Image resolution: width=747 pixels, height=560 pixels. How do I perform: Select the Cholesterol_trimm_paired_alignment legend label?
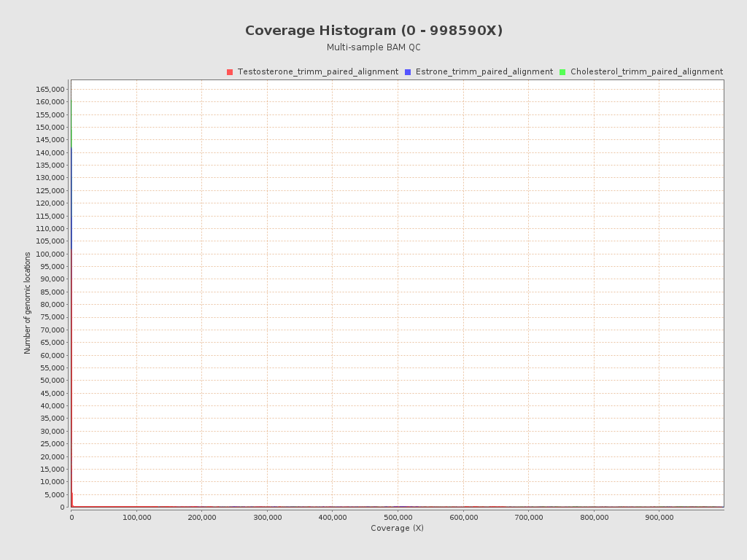click(x=646, y=72)
